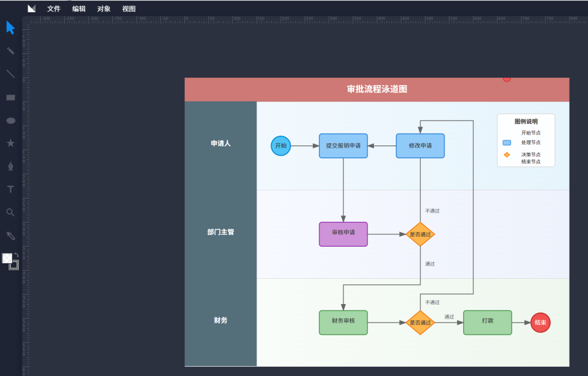The width and height of the screenshot is (588, 376).
Task: Select the ellipse shape tool
Action: pos(11,121)
